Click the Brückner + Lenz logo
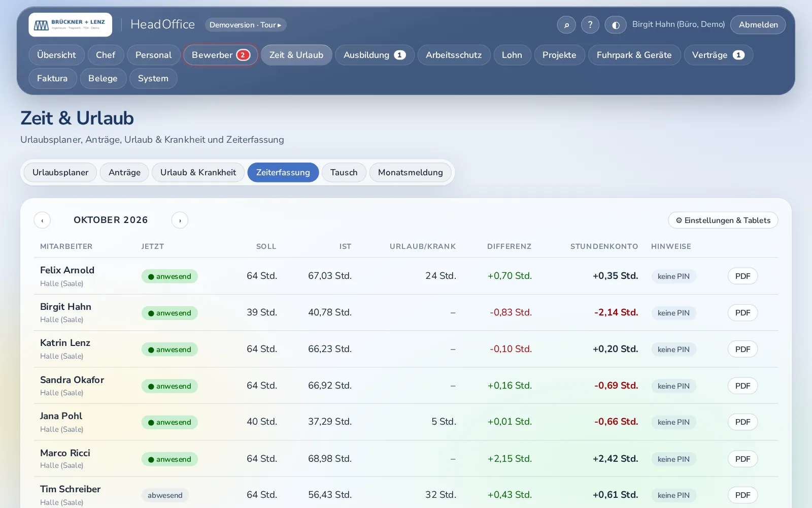This screenshot has width=812, height=508. (x=71, y=25)
